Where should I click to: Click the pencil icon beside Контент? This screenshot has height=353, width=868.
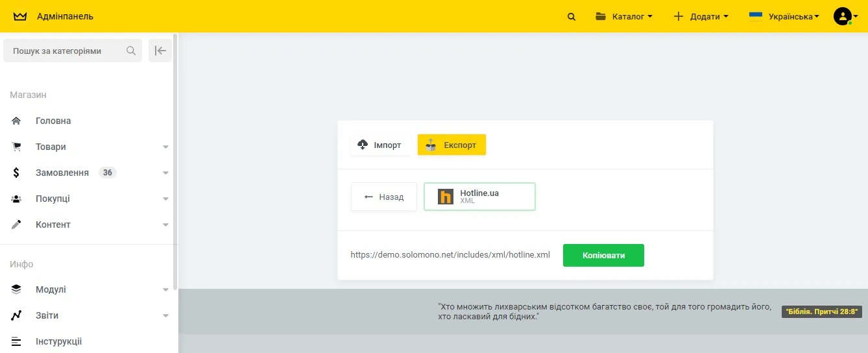coord(16,225)
